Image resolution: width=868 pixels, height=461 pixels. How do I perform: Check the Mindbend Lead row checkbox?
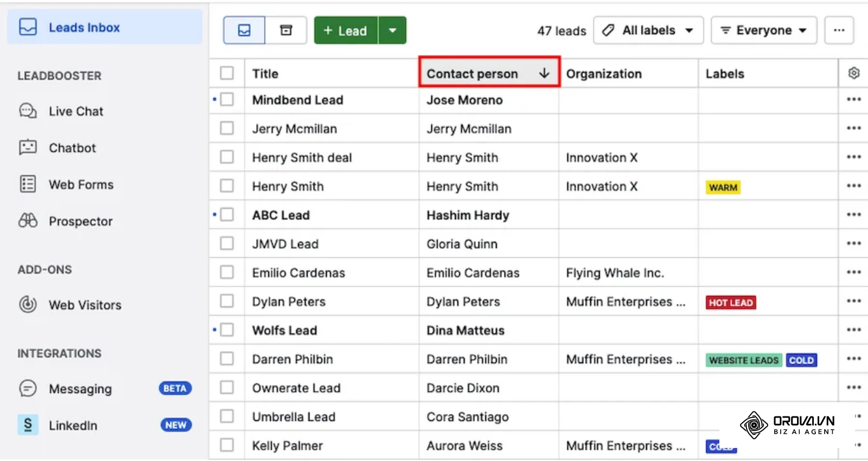click(x=227, y=99)
